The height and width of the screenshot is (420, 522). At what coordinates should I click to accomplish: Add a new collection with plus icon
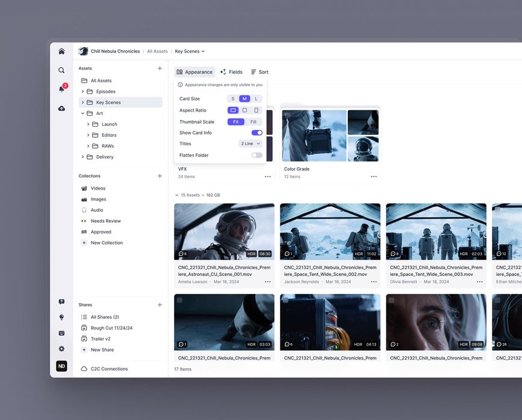click(x=160, y=176)
